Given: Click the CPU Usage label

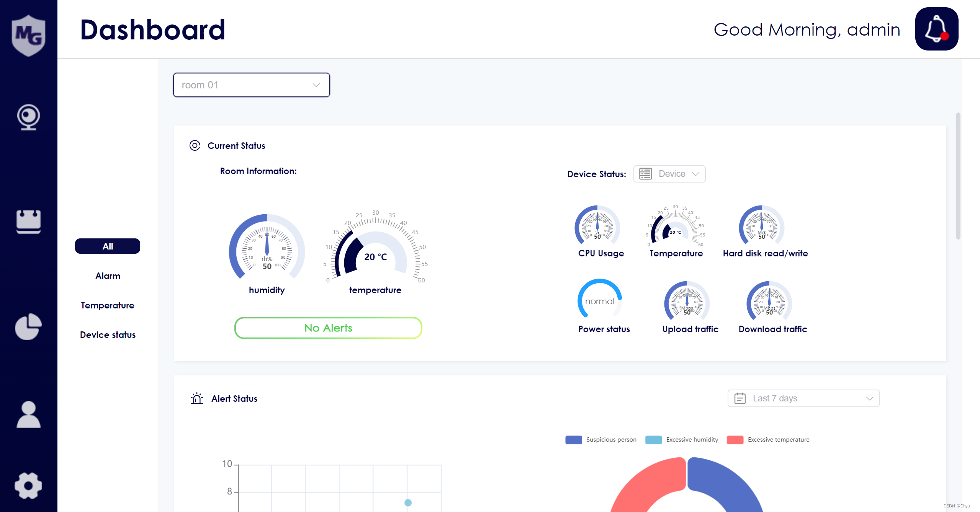Looking at the screenshot, I should click(x=601, y=253).
